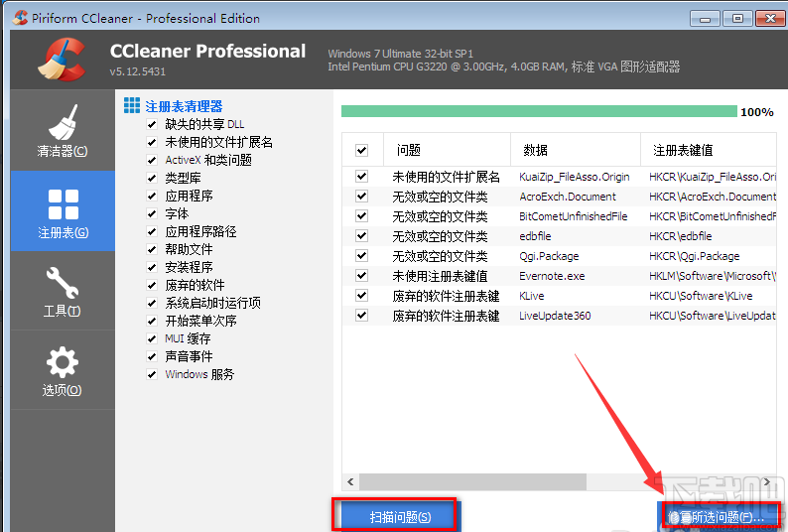788x532 pixels.
Task: Sort by 注册表键值 column header
Action: (x=709, y=150)
